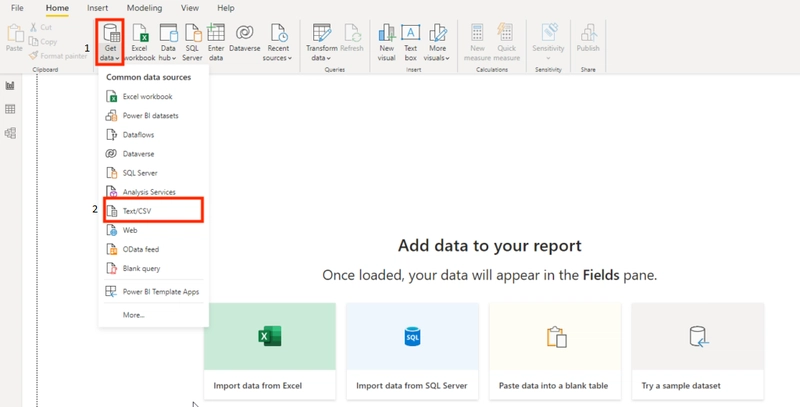The height and width of the screenshot is (407, 800).
Task: Select Text/CSV from the list
Action: point(154,211)
